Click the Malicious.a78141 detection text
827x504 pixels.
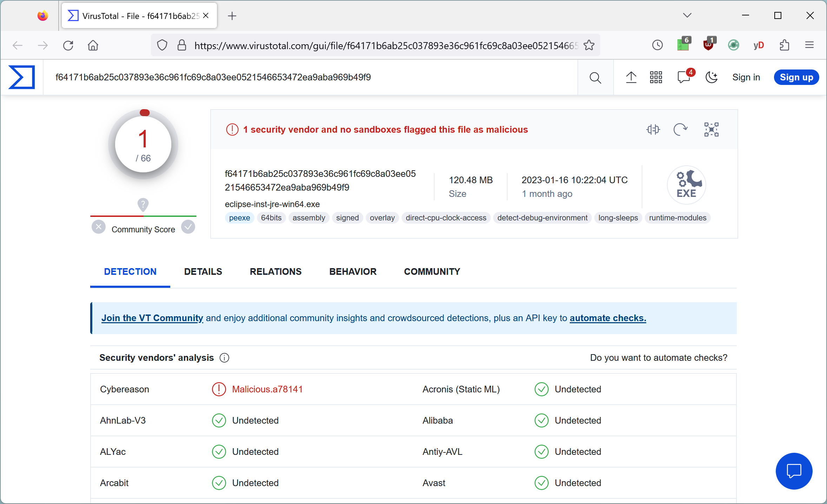[x=267, y=389]
